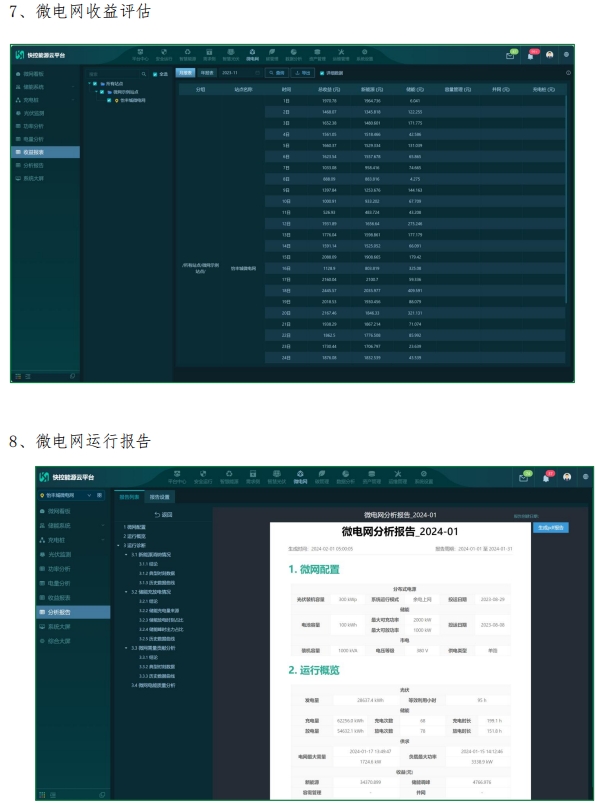Click month date field 2023-11
This screenshot has height=805, width=597.
pos(241,73)
